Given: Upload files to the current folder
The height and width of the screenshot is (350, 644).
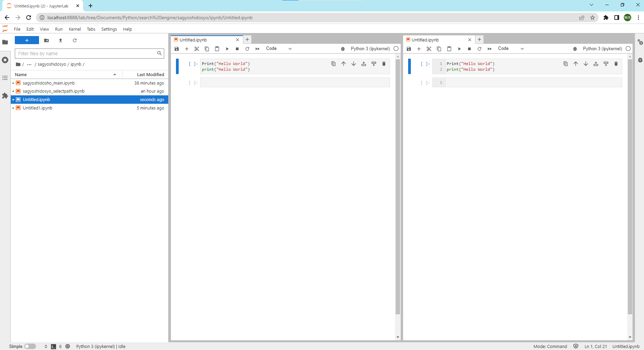Looking at the screenshot, I should [61, 40].
